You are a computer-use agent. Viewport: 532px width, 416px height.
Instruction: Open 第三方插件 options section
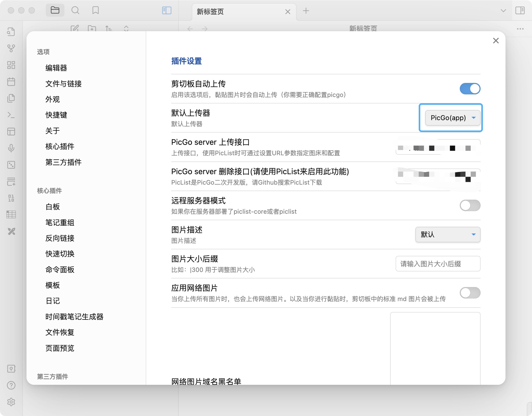click(63, 162)
